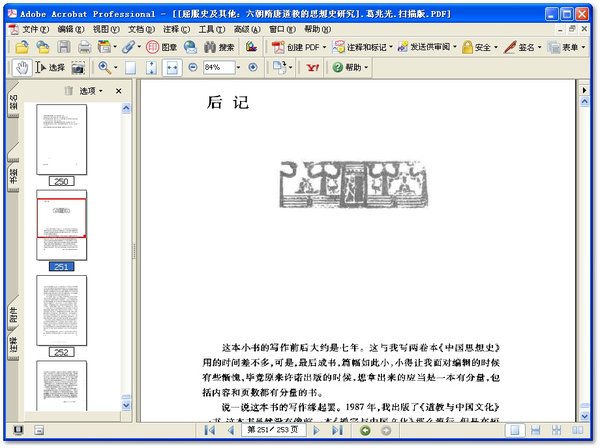Click the zoom in plus button
The image size is (600, 448).
pos(252,67)
